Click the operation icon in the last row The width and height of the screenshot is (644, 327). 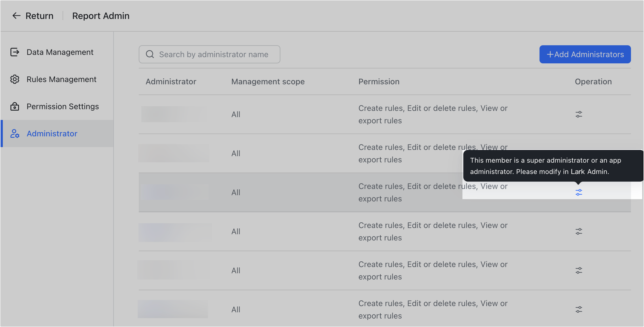(579, 309)
